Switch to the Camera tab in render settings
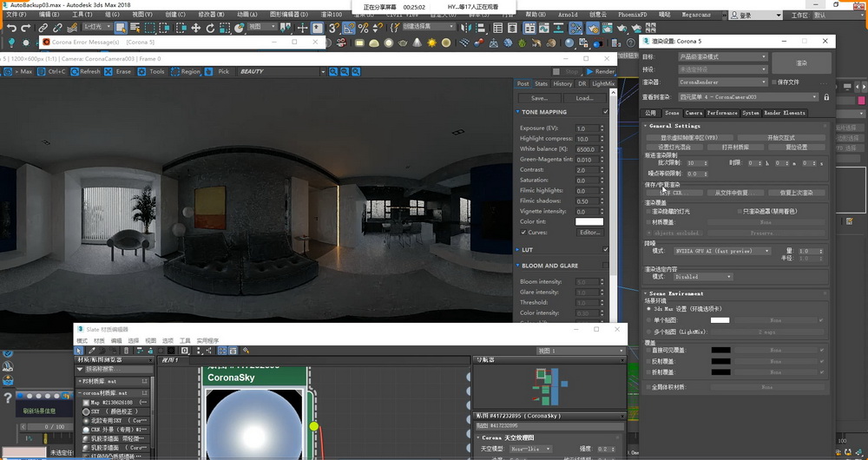This screenshot has width=868, height=460. pos(694,113)
